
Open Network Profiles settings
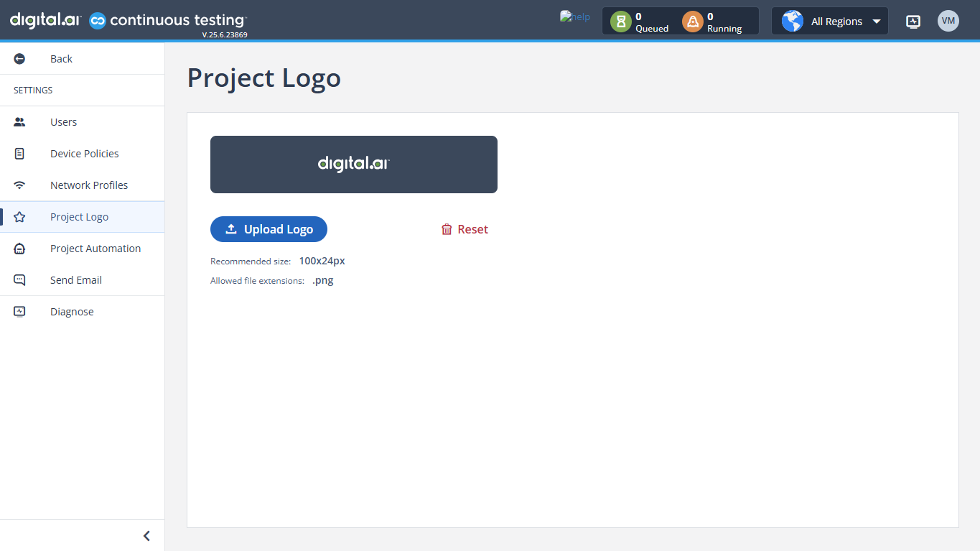pyautogui.click(x=82, y=185)
